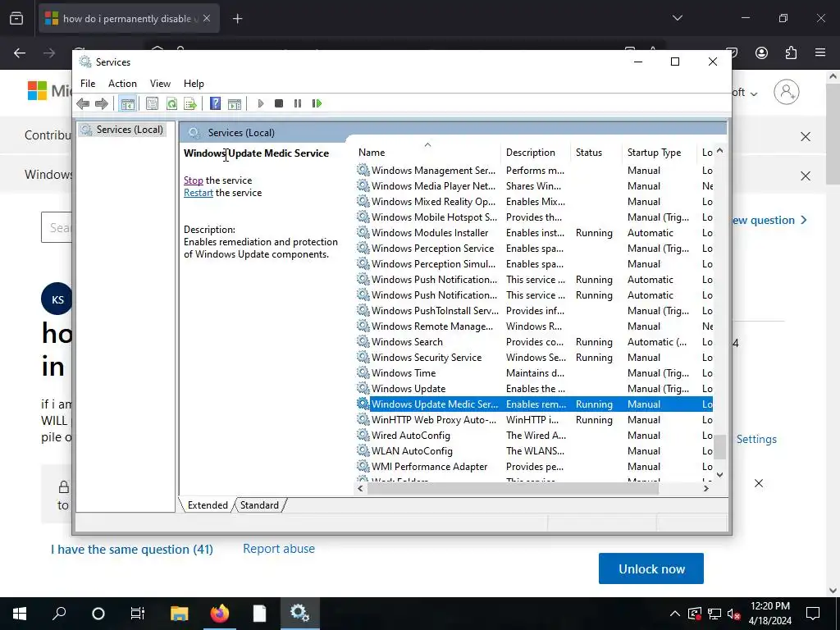Select Windows Update service row
Viewport: 840px width, 630px height.
tap(533, 388)
